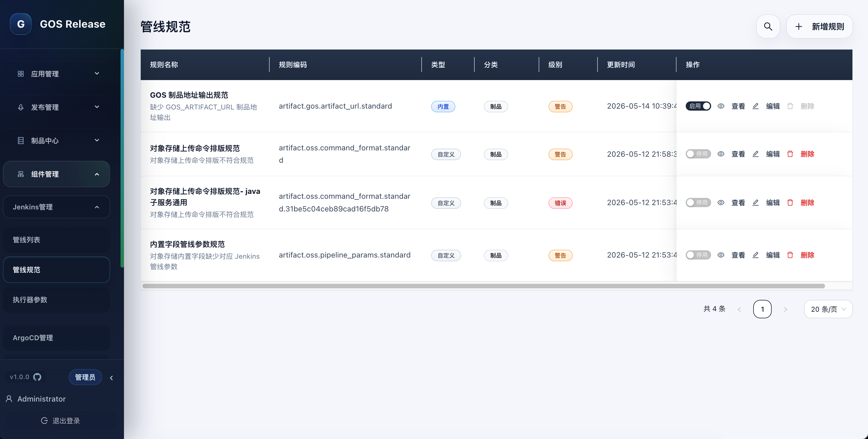Click trash icon in 内置字段管线参数规范 row
868x439 pixels.
point(790,255)
